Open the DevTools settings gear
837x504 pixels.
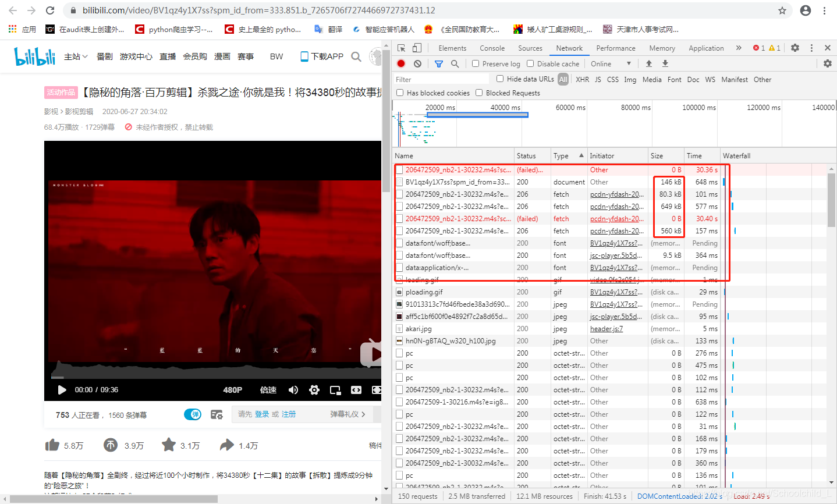coord(795,48)
